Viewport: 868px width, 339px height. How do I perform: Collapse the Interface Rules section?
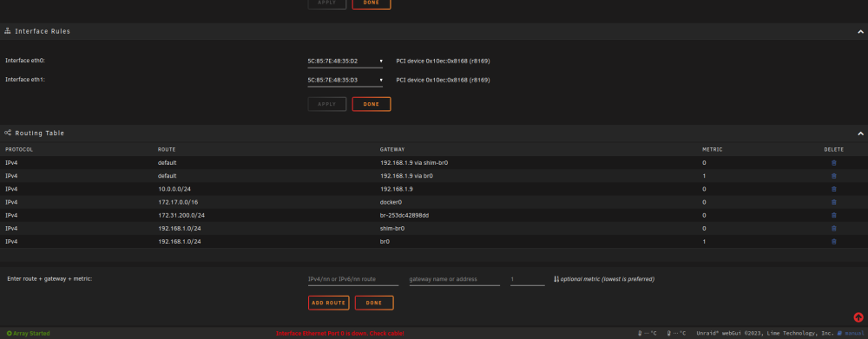[860, 31]
